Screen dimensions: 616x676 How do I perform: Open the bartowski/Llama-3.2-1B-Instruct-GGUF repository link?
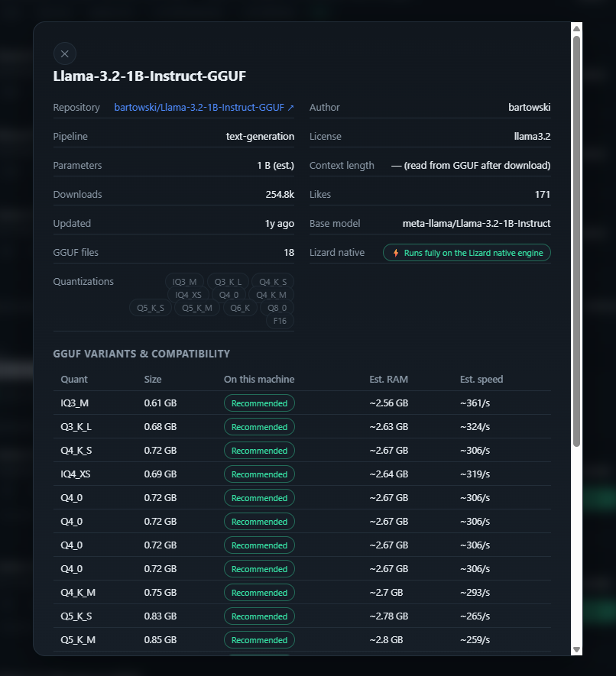(203, 108)
